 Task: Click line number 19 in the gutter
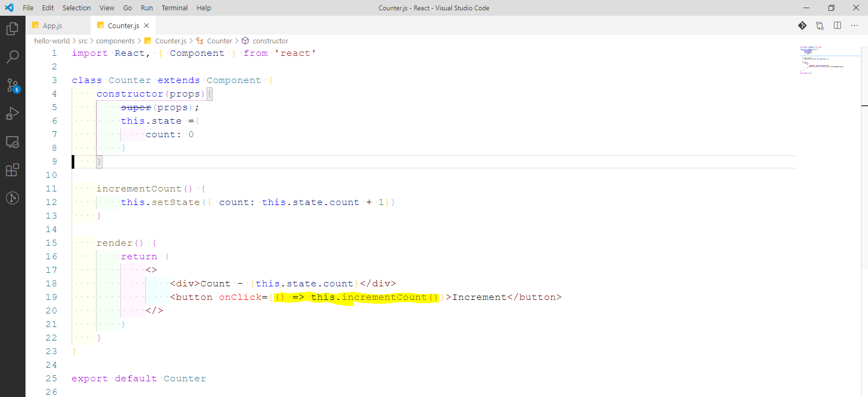[x=51, y=297]
